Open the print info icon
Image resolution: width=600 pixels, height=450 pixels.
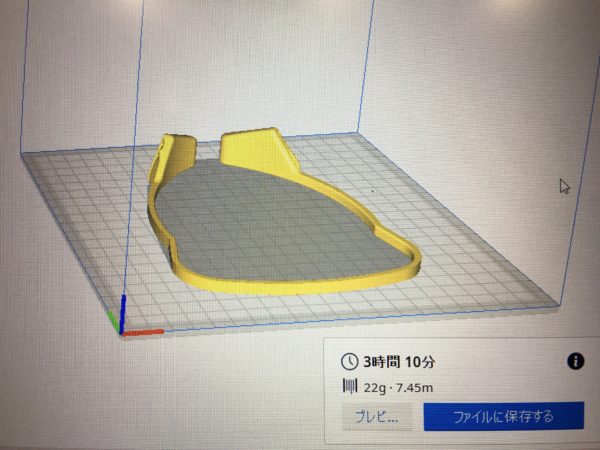(x=576, y=361)
